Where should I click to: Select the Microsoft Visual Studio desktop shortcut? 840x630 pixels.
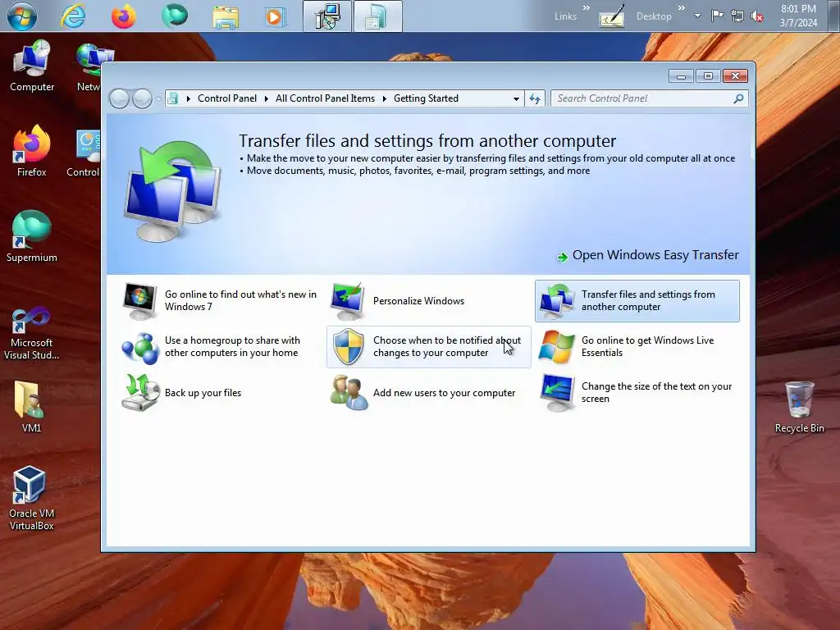(32, 333)
